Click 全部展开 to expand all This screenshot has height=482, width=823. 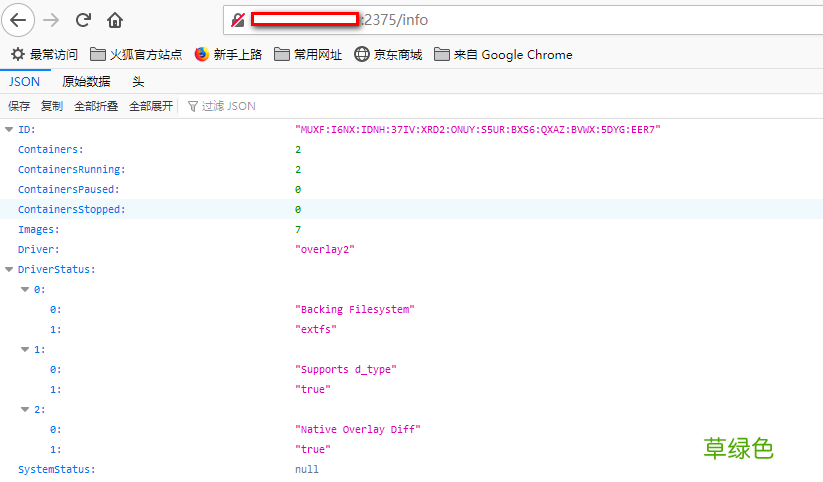pyautogui.click(x=151, y=106)
